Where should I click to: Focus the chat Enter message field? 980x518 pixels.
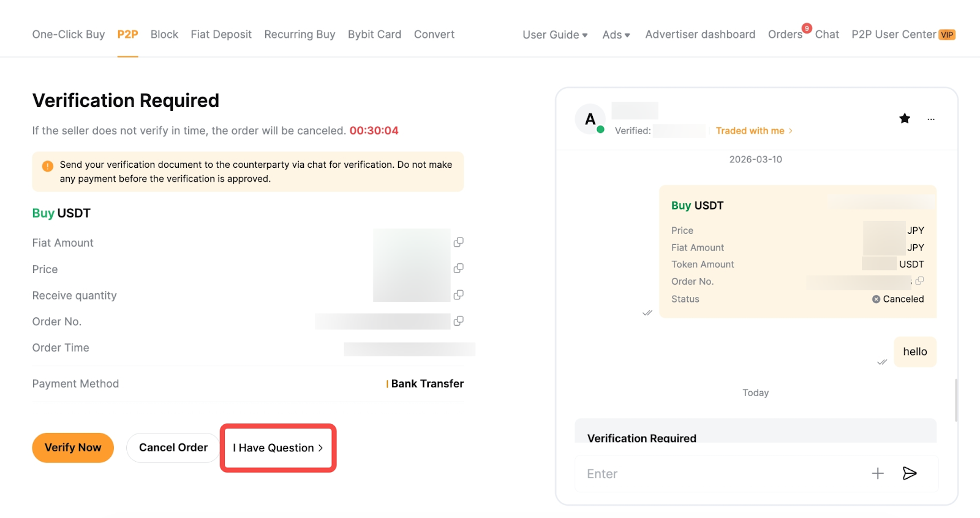coord(717,474)
